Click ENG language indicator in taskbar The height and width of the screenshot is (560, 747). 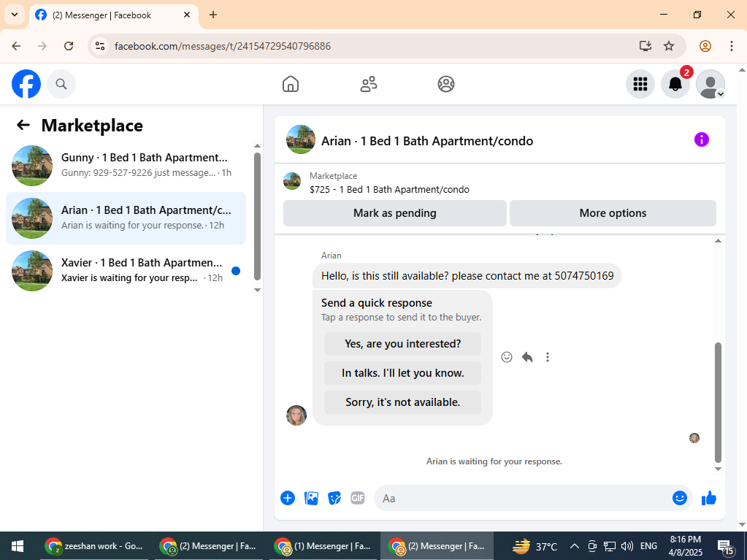coord(648,545)
